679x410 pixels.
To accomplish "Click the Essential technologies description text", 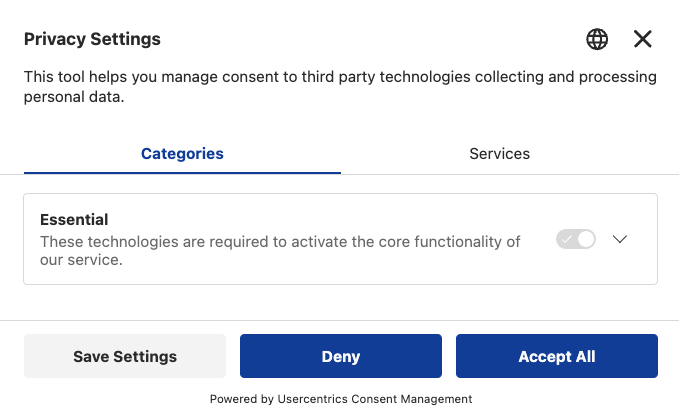I will click(x=280, y=250).
